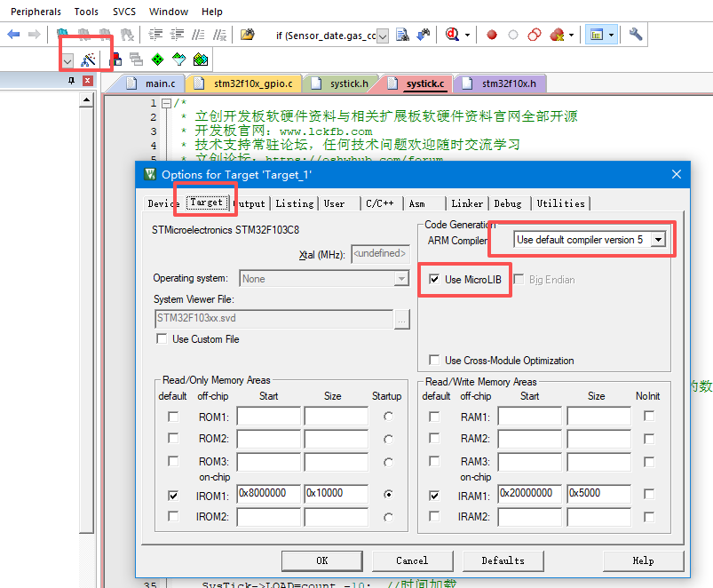Screen dimensions: 713x588
Task: Start the debug session icon
Action: tap(452, 35)
